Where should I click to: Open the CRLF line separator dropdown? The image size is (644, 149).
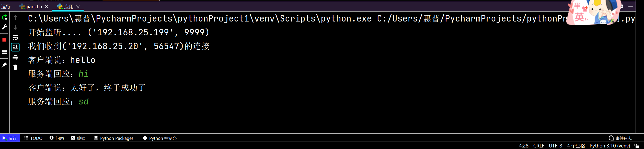point(538,146)
